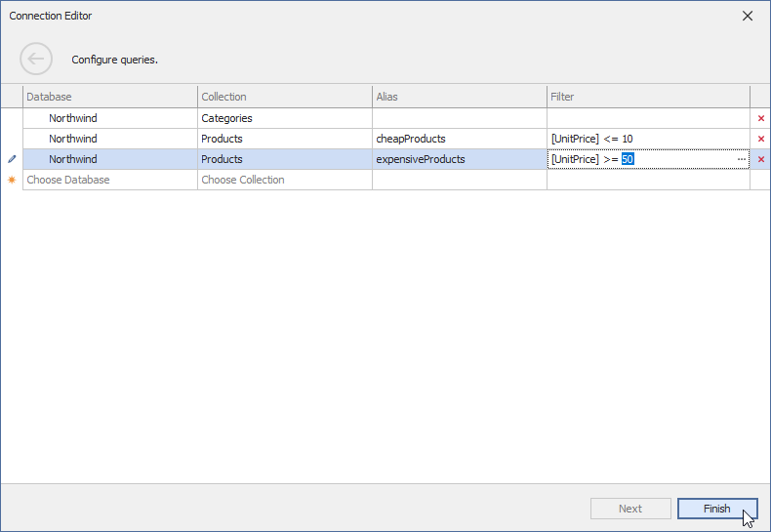
Task: Sort by the Database column header
Action: (x=109, y=97)
